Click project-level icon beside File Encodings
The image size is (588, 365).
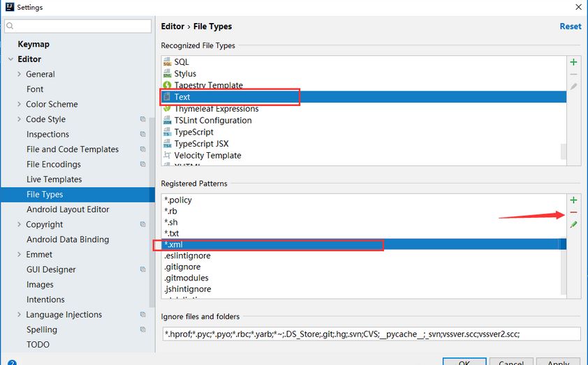tap(143, 164)
